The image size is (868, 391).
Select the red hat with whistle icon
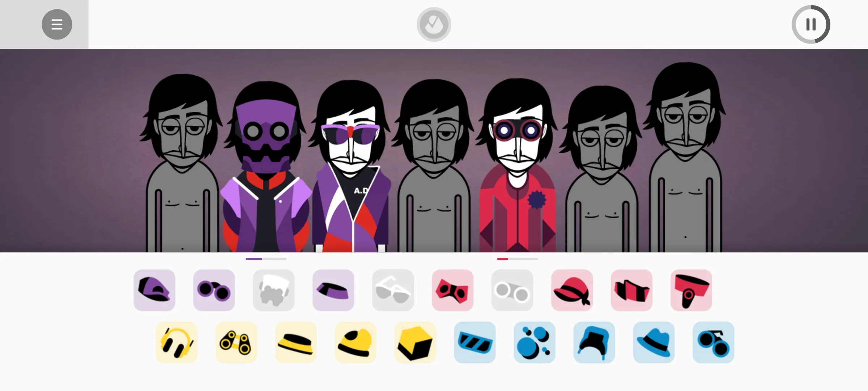(x=692, y=290)
